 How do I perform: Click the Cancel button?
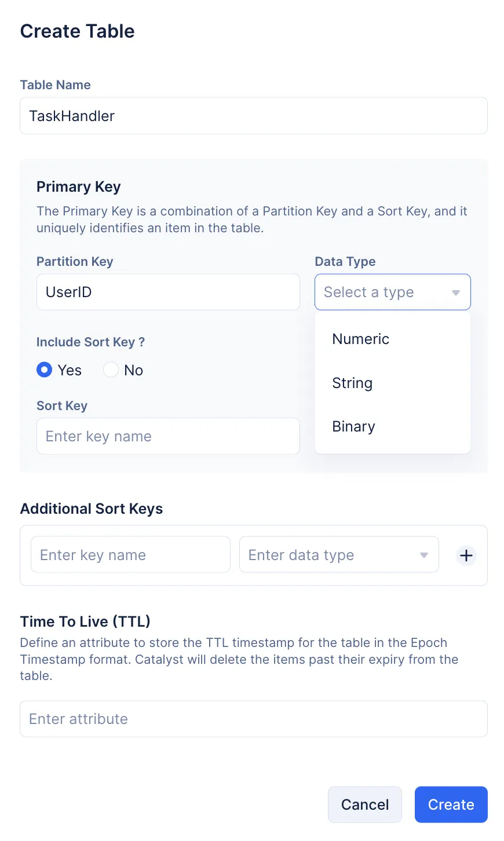(364, 804)
